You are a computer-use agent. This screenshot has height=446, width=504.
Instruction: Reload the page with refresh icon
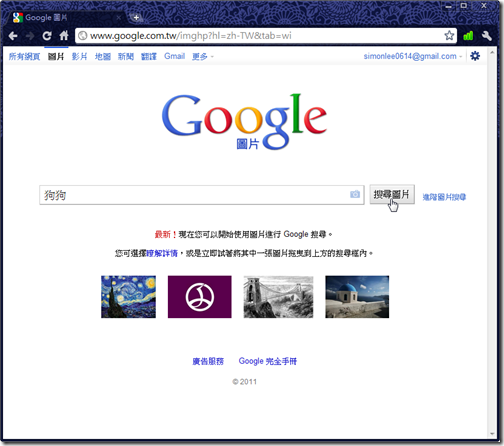click(47, 36)
